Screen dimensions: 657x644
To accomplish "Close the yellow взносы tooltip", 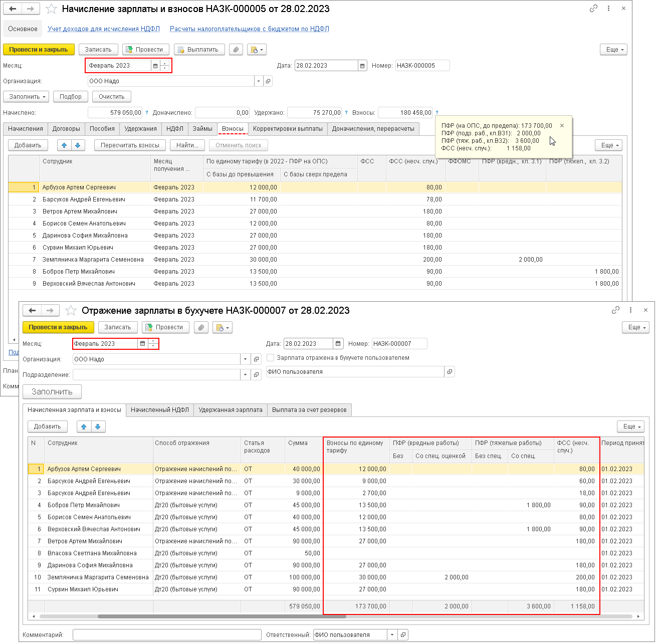I will [x=562, y=126].
